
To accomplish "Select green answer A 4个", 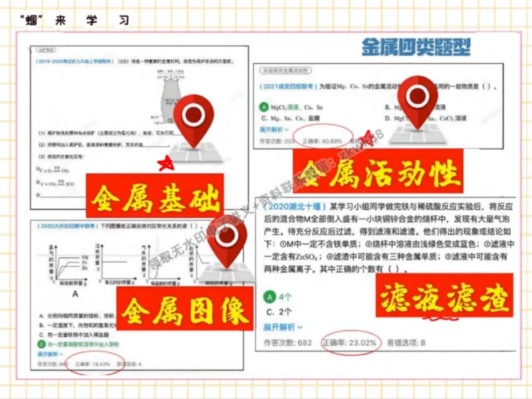I will pos(278,297).
